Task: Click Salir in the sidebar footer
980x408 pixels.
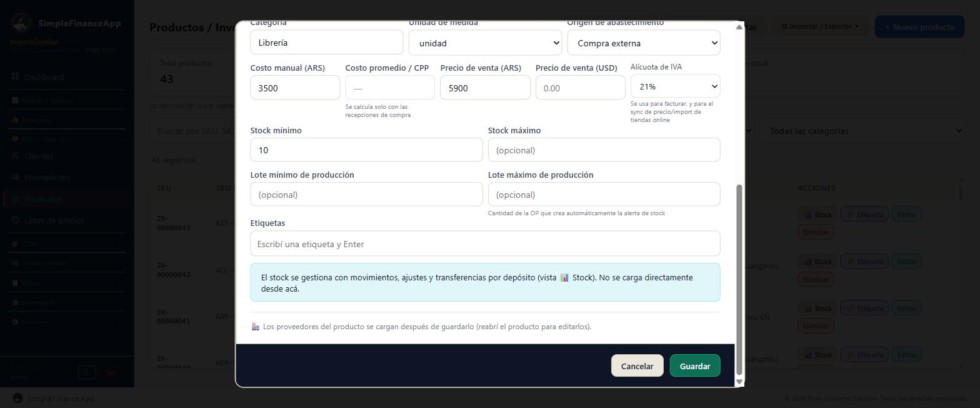Action: (111, 372)
